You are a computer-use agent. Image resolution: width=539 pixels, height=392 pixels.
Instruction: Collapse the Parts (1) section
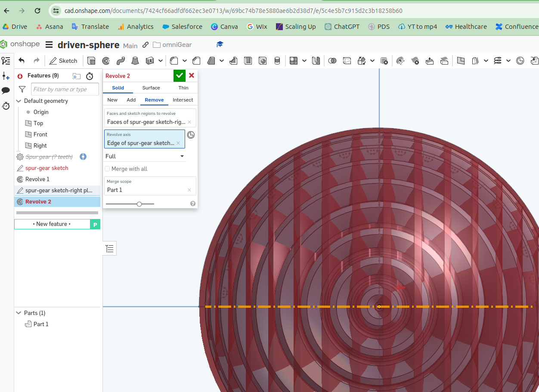click(x=19, y=313)
